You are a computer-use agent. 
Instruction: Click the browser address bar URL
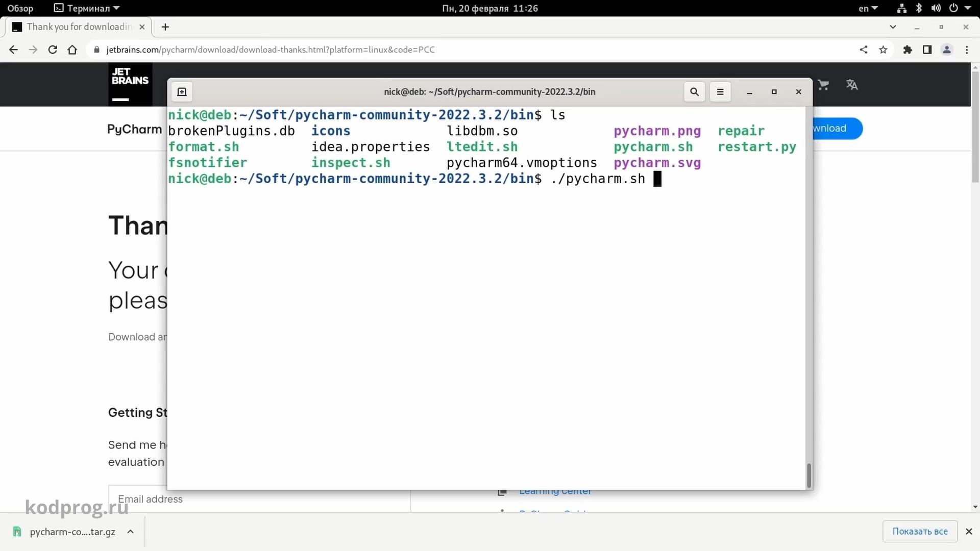pos(271,49)
